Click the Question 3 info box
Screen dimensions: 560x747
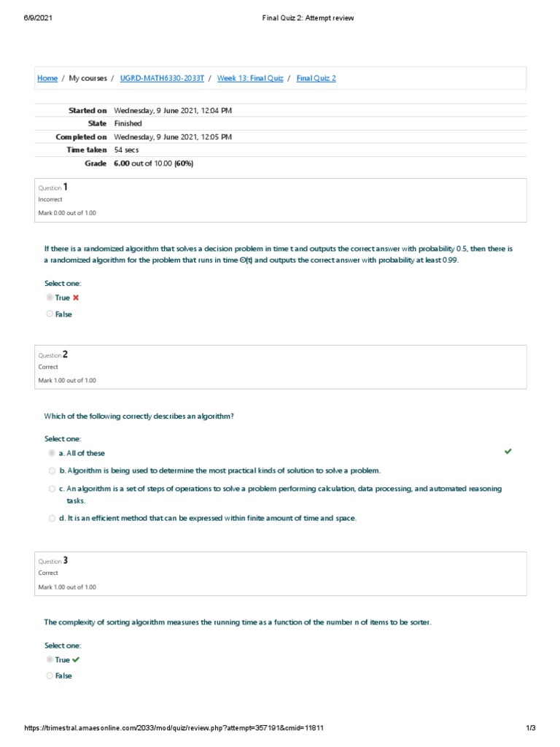click(x=281, y=573)
